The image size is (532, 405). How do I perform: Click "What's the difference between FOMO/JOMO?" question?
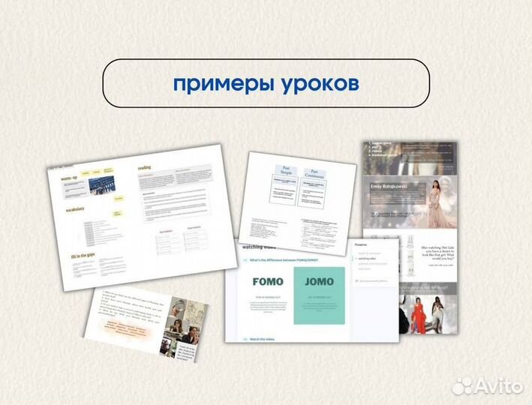tap(284, 260)
